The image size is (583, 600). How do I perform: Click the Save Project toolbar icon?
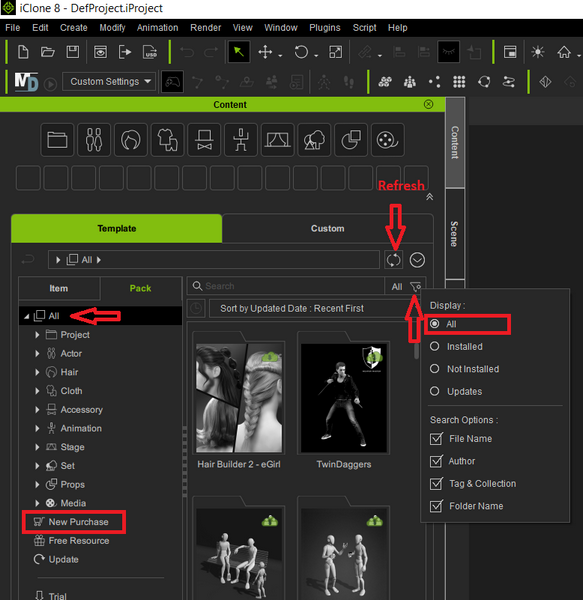pos(72,52)
